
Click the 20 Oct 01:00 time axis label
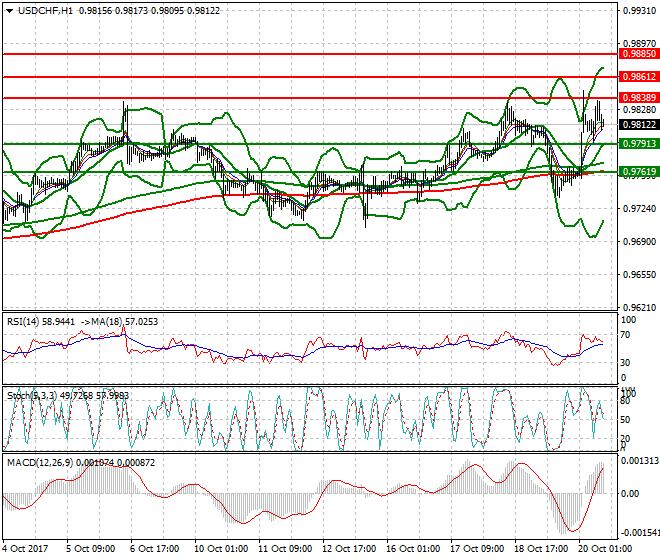(x=604, y=549)
